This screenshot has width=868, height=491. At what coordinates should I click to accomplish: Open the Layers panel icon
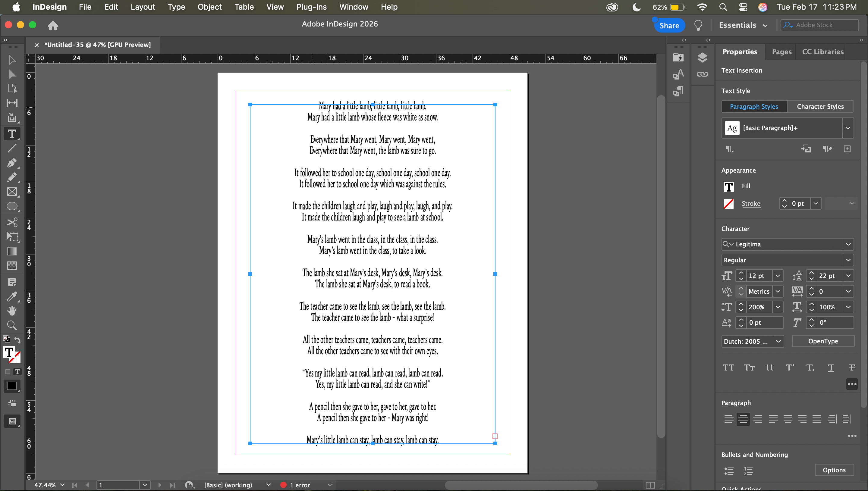coord(702,58)
